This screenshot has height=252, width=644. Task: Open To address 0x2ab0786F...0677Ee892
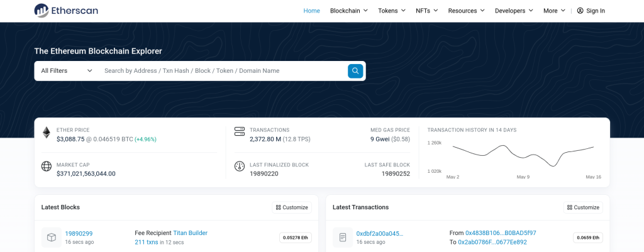pos(492,242)
